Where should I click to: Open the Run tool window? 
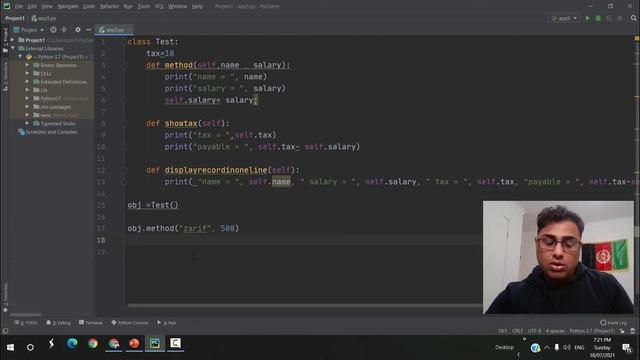[x=167, y=322]
